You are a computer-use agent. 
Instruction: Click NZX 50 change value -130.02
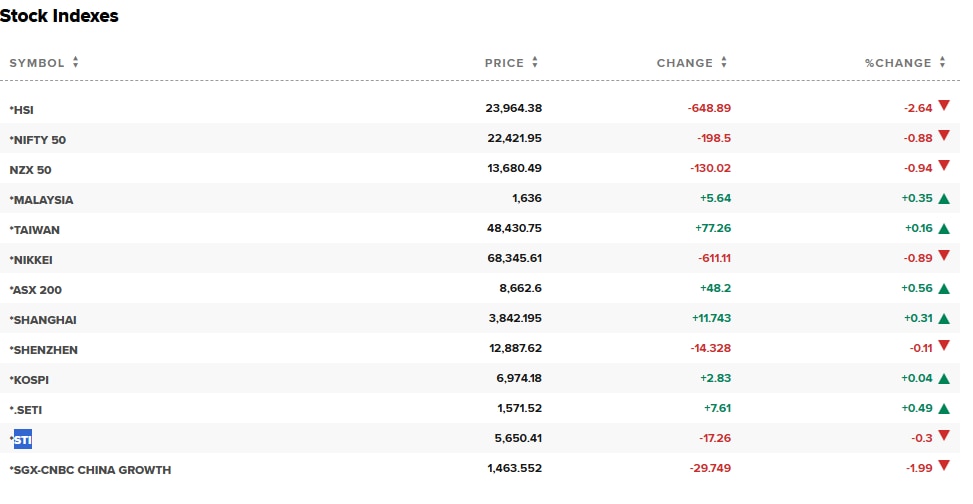711,168
